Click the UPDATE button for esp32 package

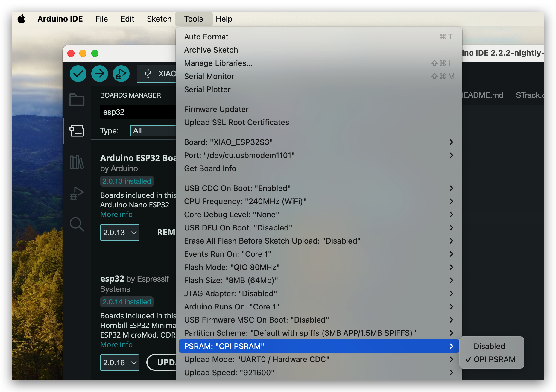(161, 362)
